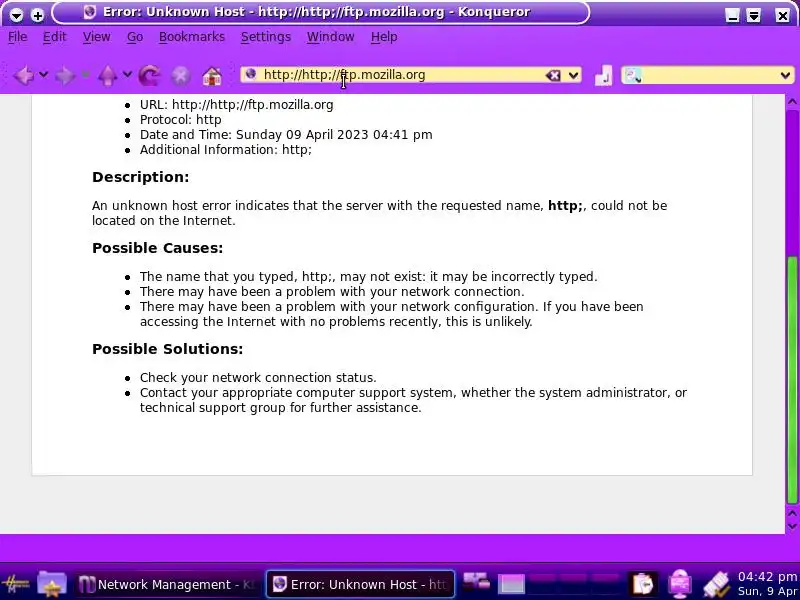Switch to Error: Unknown Host taskbar entry

coord(360,584)
